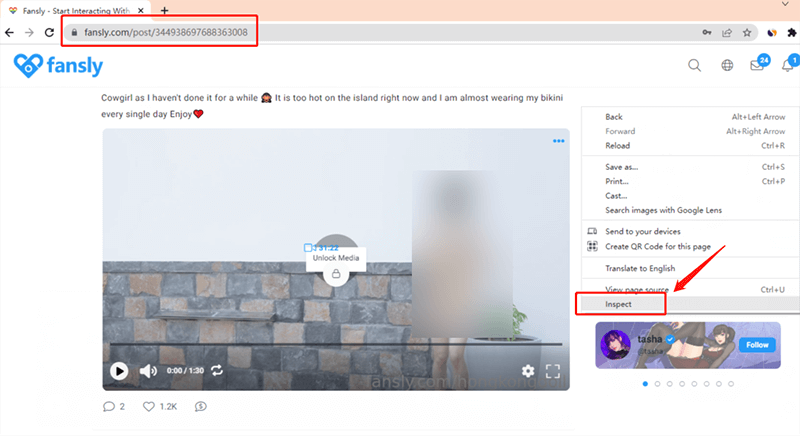Send a tip with dollar icon

(201, 406)
